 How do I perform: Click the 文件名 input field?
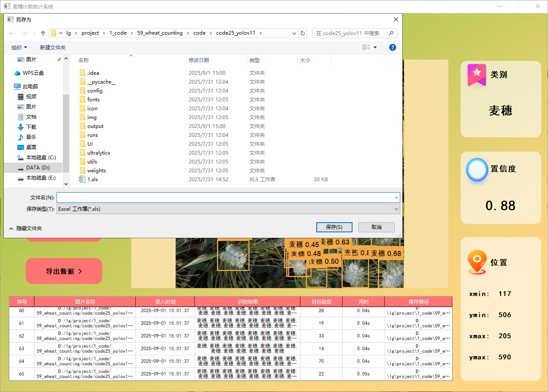click(225, 197)
